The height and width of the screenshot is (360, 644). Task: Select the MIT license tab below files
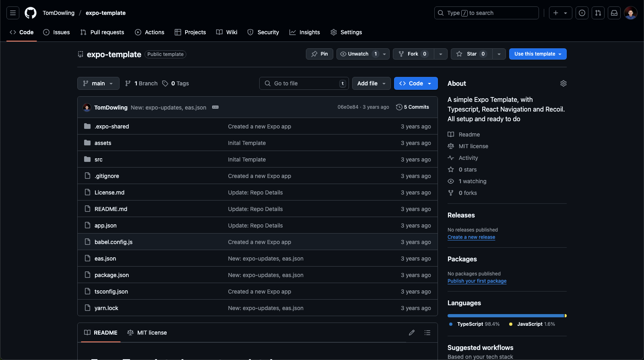147,333
